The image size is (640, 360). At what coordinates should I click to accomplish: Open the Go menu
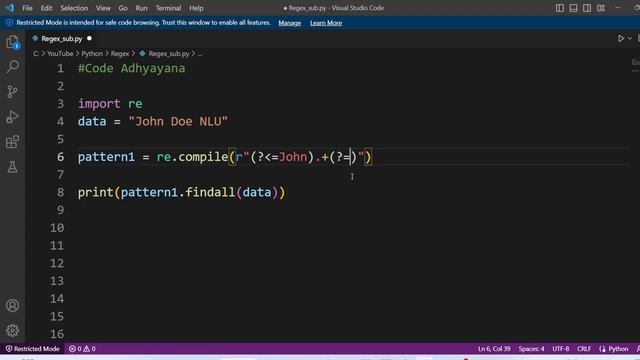coord(123,8)
